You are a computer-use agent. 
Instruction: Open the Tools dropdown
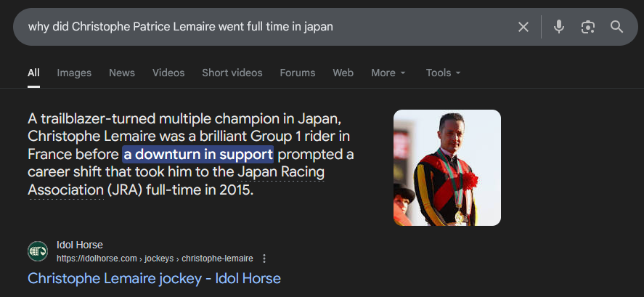(x=443, y=73)
